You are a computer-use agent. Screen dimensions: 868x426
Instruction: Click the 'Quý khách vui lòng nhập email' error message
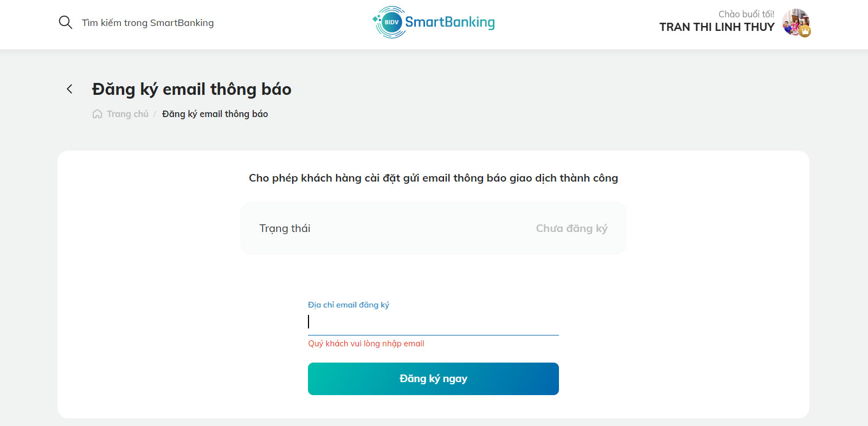[366, 344]
